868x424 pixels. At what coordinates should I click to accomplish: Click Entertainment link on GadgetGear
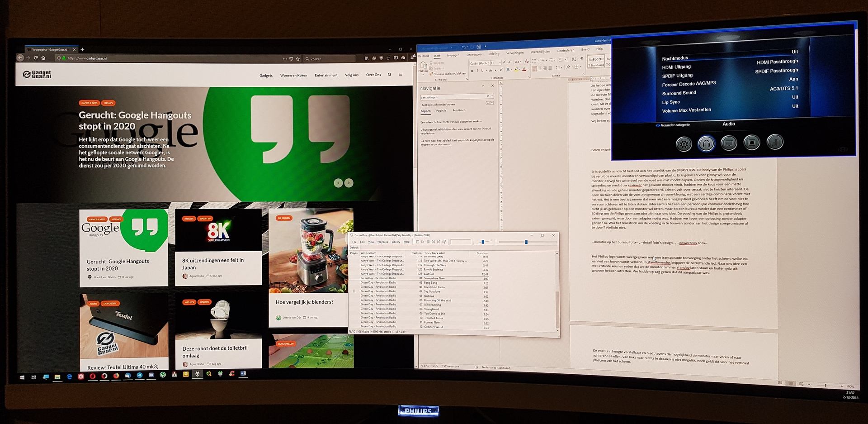(326, 75)
